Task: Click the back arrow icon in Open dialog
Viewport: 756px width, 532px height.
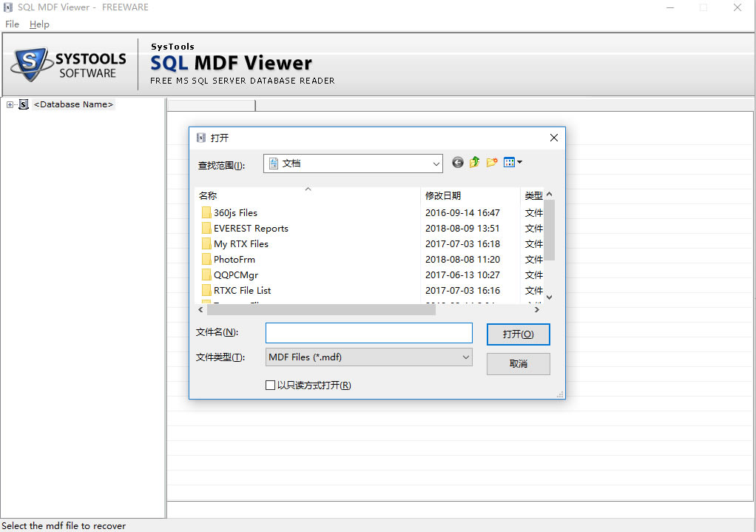Action: click(x=458, y=163)
